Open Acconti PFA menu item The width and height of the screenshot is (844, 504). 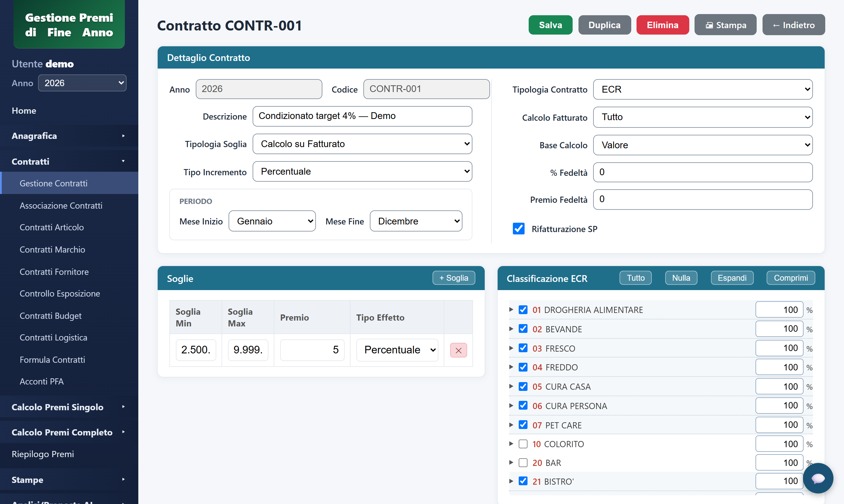(x=69, y=382)
